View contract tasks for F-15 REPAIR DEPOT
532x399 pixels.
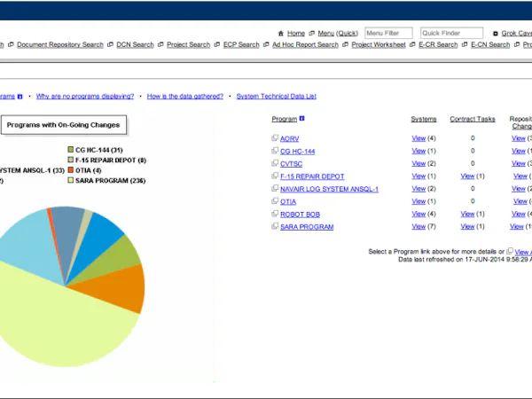[467, 176]
